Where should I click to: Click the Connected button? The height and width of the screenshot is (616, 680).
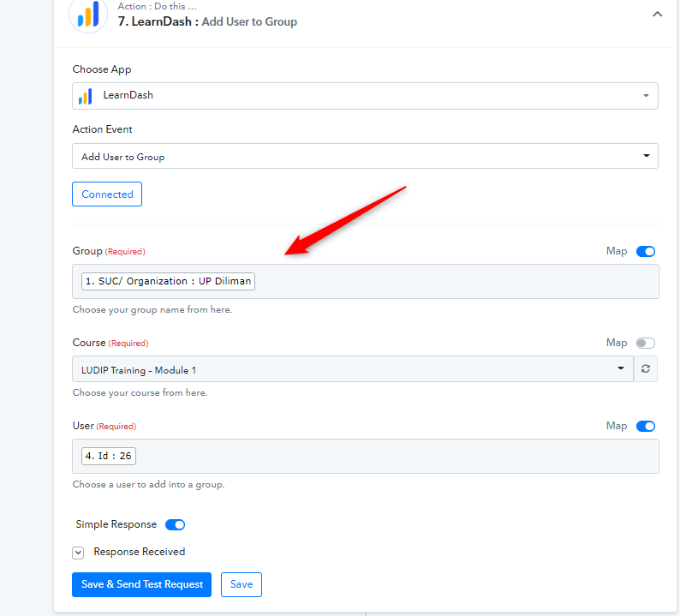coord(107,194)
